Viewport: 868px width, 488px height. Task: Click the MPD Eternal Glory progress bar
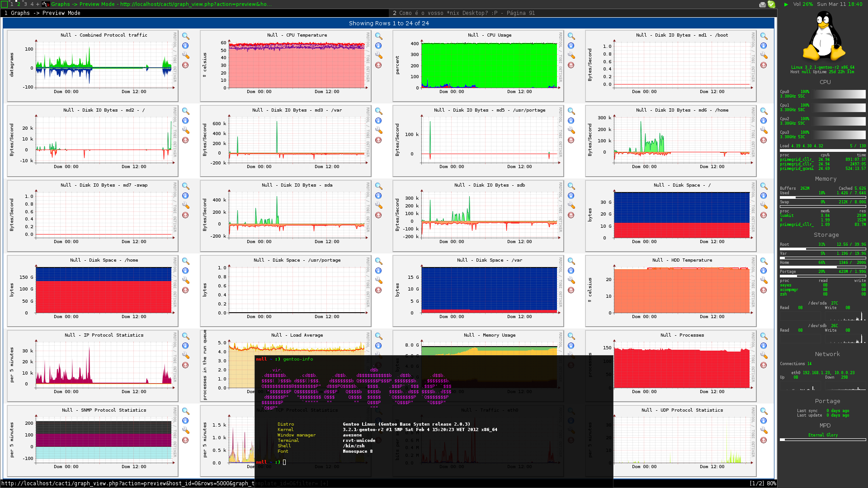(823, 440)
